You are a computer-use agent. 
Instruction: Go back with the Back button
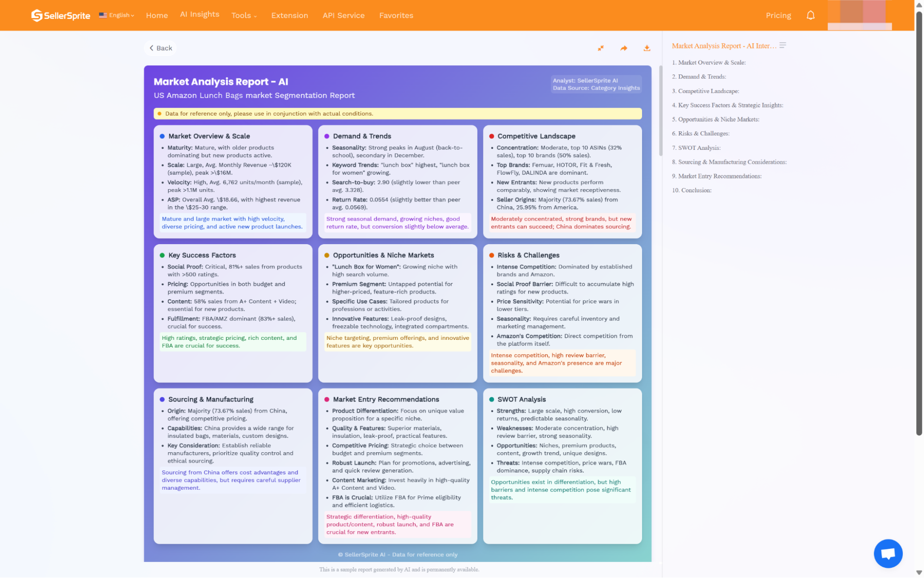click(x=160, y=48)
